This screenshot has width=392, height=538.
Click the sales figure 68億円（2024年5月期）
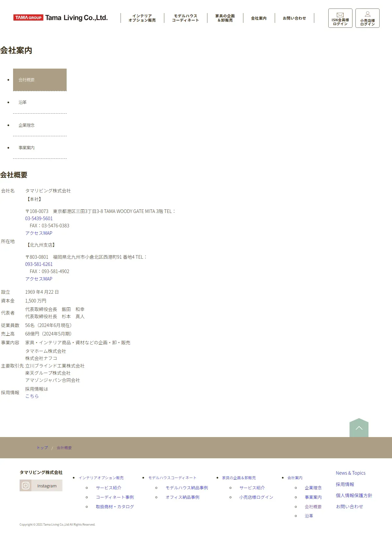click(50, 334)
